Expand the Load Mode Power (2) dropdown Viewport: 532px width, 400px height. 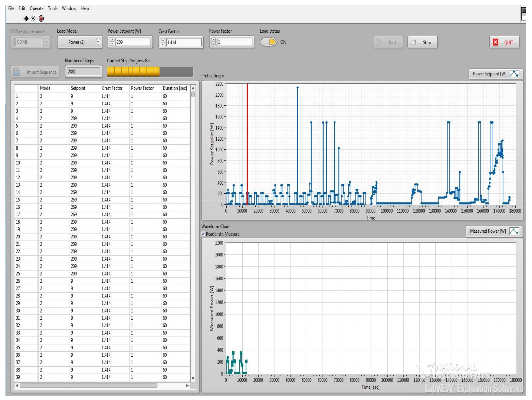[98, 42]
